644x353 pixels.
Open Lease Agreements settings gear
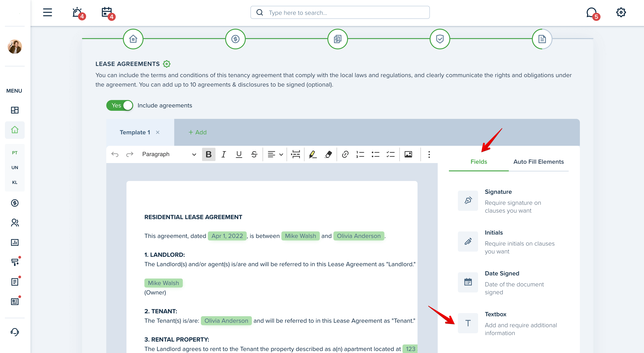tap(167, 64)
